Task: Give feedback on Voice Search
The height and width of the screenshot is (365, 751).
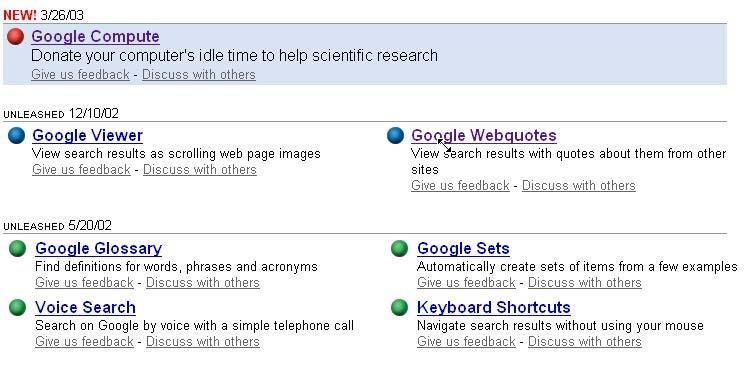Action: coord(84,342)
